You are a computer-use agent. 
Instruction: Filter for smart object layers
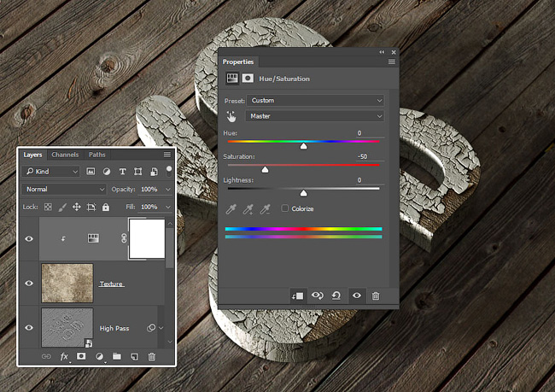154,172
